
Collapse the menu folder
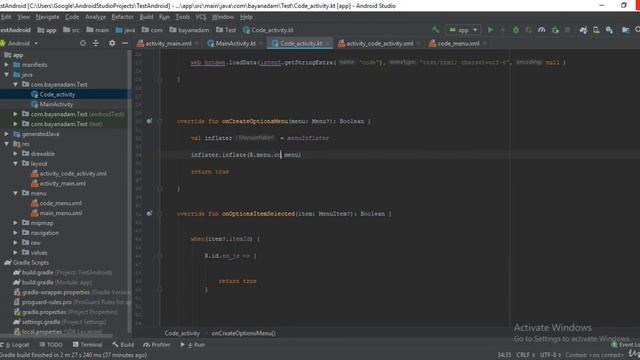coord(16,193)
